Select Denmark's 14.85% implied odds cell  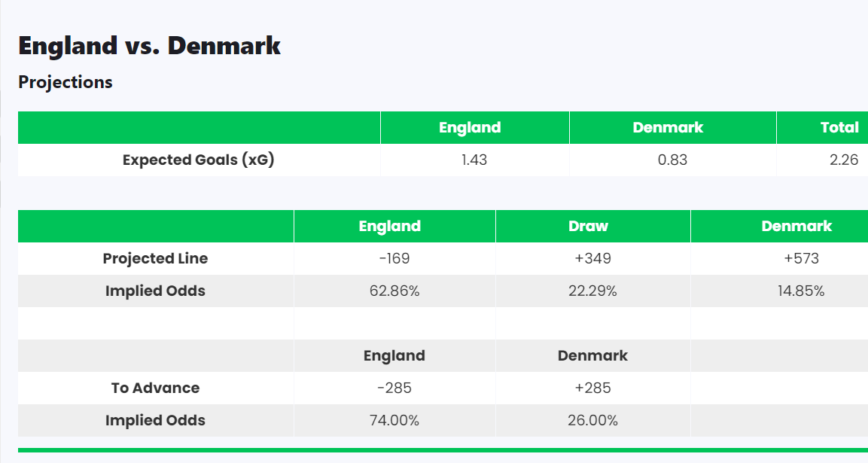click(x=801, y=291)
